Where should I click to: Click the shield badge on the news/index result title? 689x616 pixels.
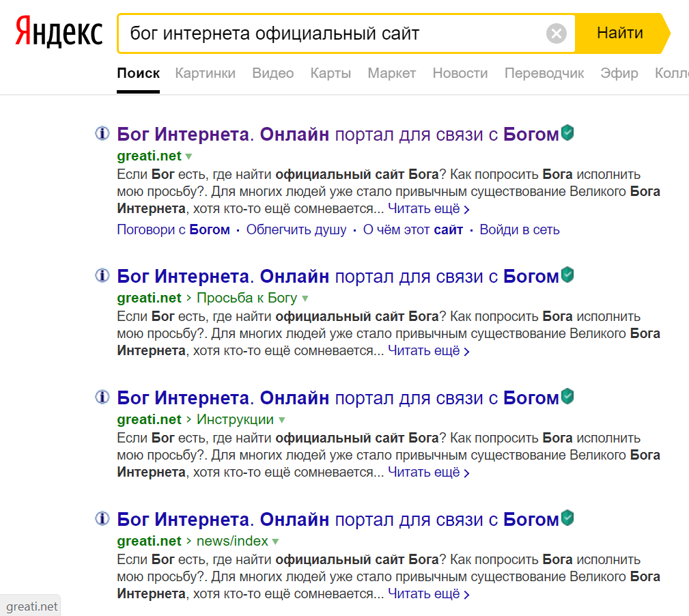click(x=567, y=518)
